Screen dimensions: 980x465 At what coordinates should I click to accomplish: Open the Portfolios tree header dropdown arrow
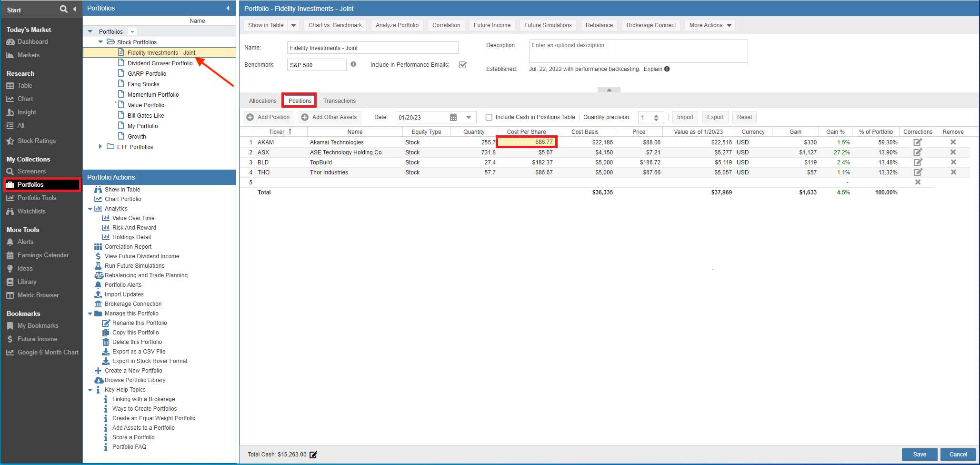click(133, 32)
